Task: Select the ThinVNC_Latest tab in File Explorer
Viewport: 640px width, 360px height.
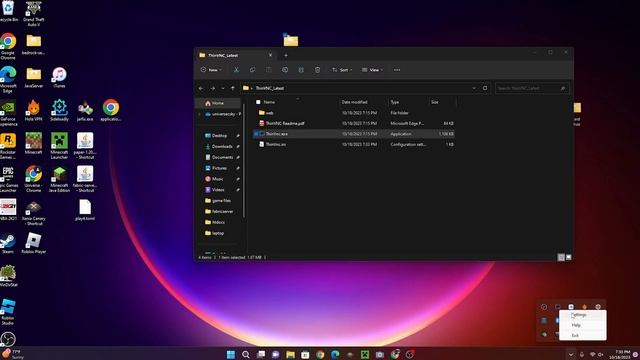Action: pyautogui.click(x=236, y=55)
